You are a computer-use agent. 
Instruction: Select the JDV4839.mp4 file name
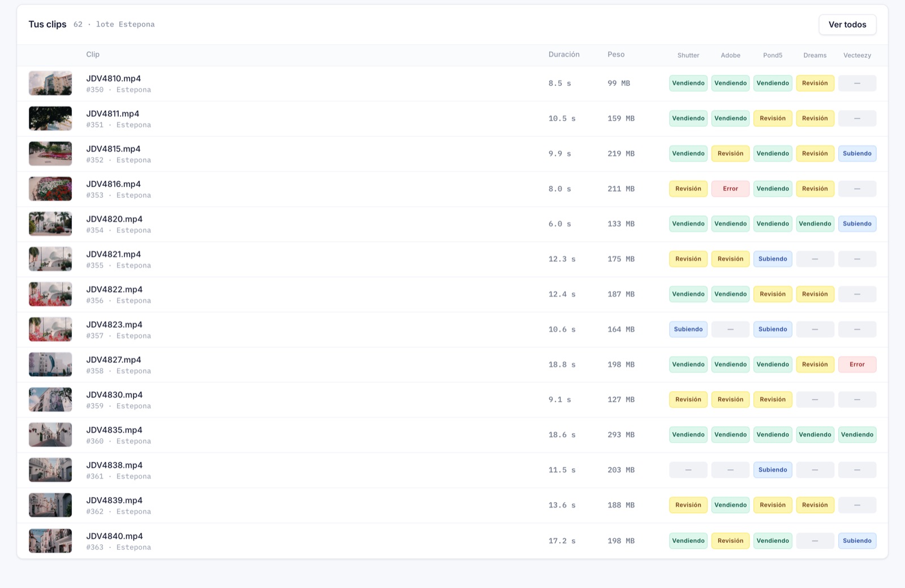114,500
